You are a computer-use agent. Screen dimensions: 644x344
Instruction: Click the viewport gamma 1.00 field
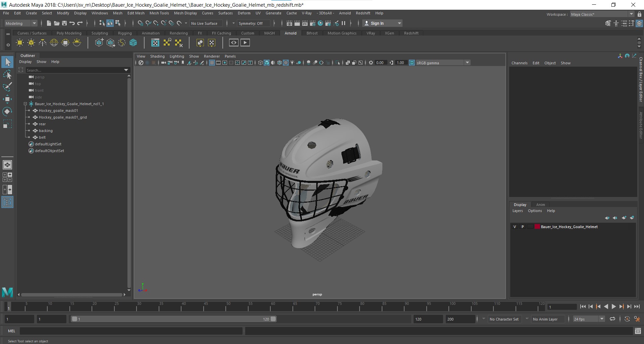(x=401, y=63)
